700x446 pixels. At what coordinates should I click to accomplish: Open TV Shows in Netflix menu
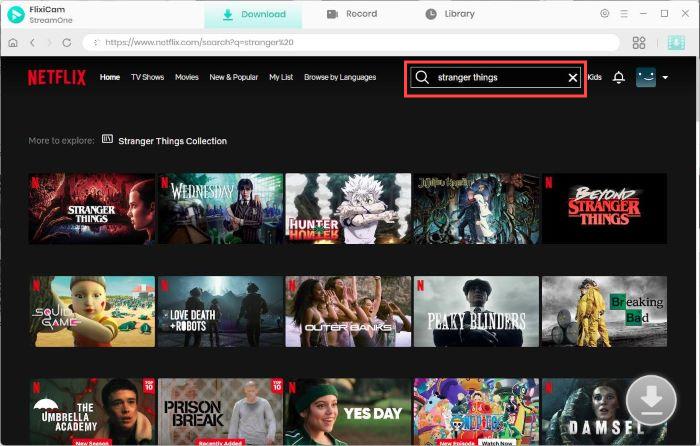click(147, 77)
